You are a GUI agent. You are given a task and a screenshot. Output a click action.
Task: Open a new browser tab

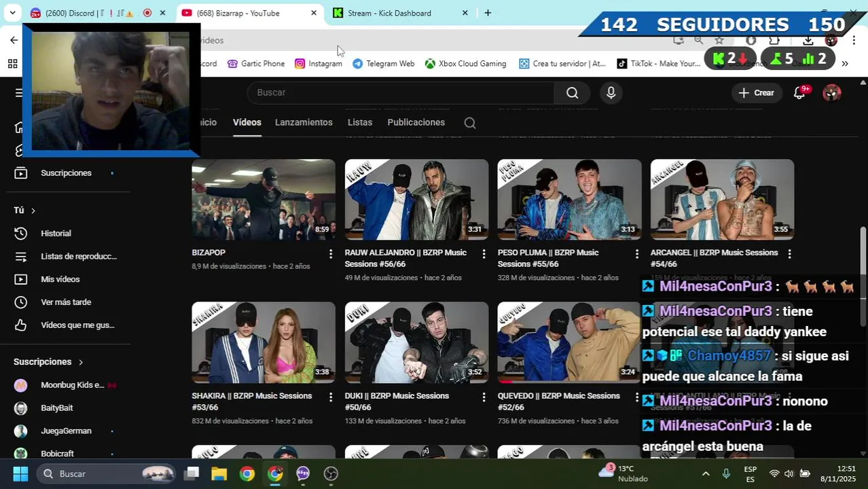[x=488, y=13]
